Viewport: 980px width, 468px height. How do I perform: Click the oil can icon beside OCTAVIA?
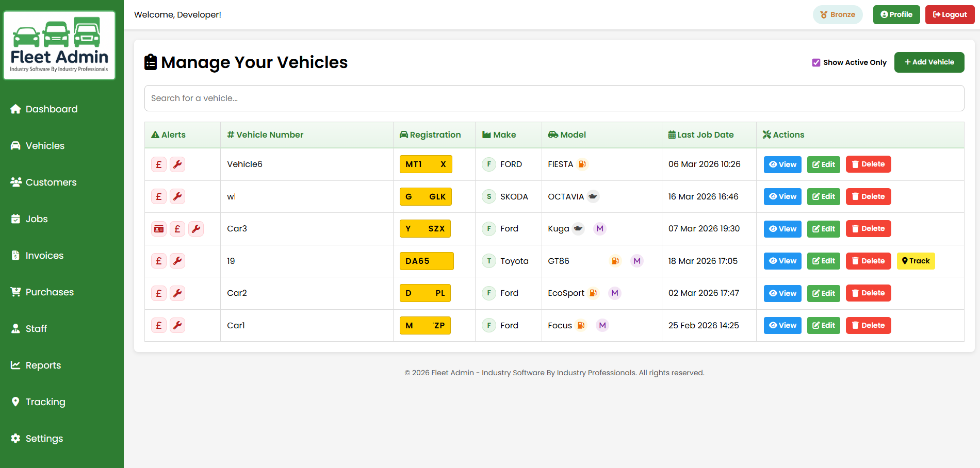coord(593,196)
